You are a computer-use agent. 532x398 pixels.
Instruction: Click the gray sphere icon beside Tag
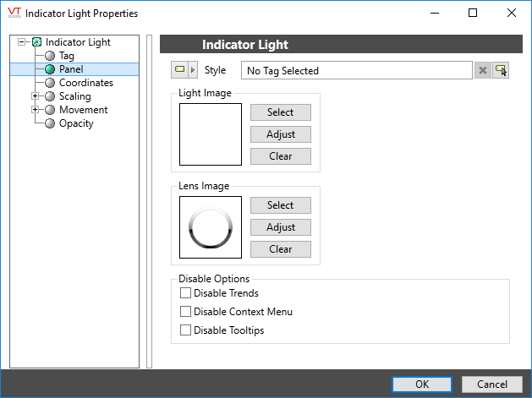click(50, 56)
